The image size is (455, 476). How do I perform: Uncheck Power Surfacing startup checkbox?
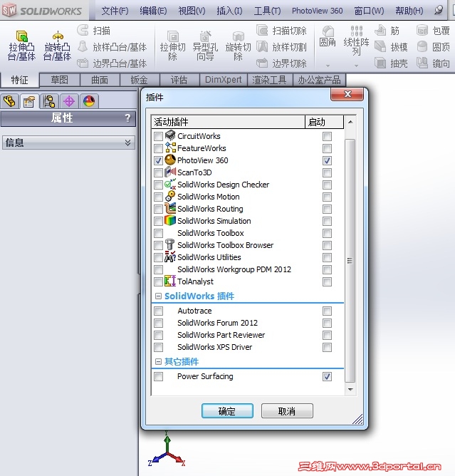[327, 376]
